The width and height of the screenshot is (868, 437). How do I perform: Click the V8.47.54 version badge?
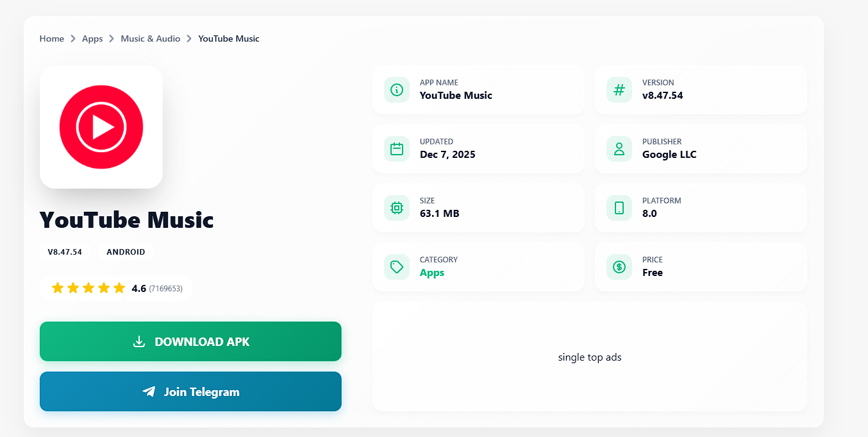point(65,252)
